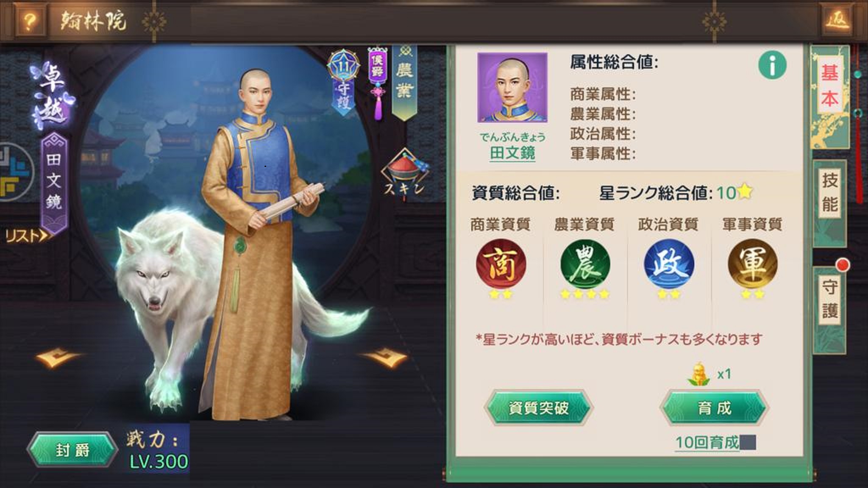
Task: Click the return icon at top right
Action: pyautogui.click(x=837, y=20)
